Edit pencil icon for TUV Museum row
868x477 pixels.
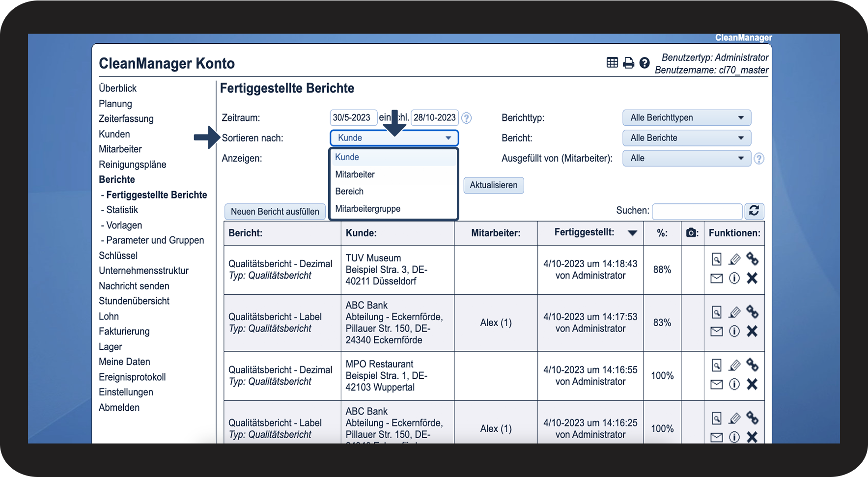click(x=734, y=259)
